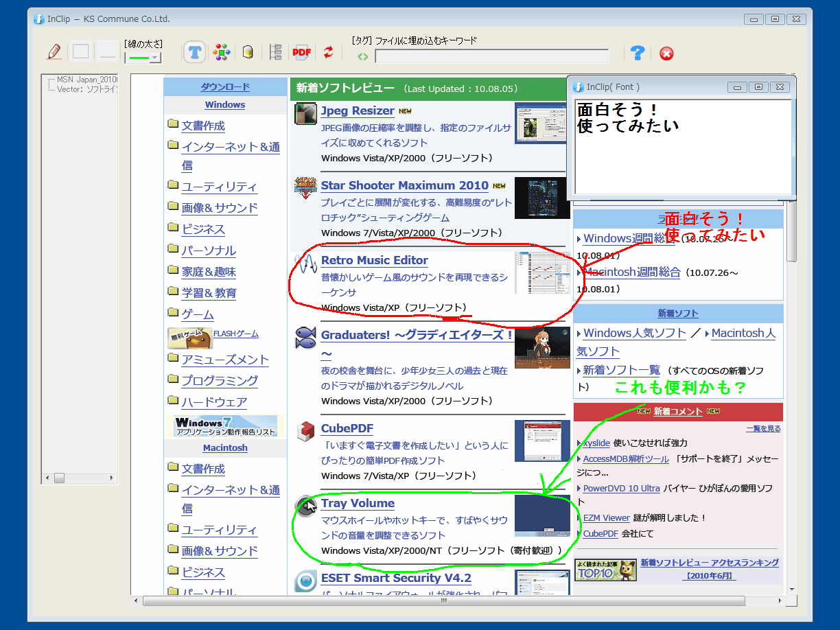The image size is (840, 630).
Task: Open the Windows category header link
Action: [x=225, y=105]
